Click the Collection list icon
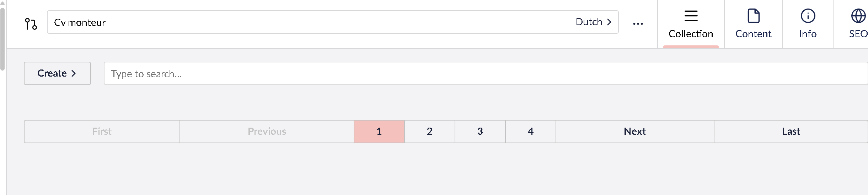 coord(691,16)
